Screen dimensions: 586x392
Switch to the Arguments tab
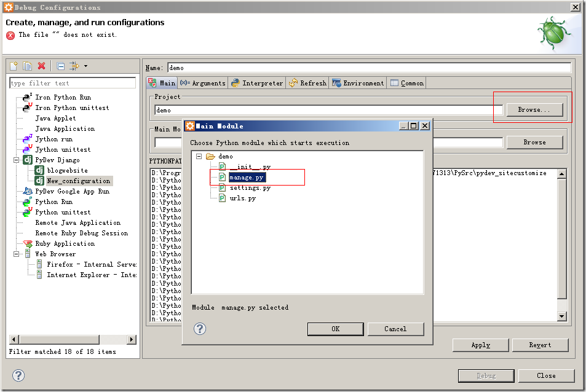(x=203, y=83)
